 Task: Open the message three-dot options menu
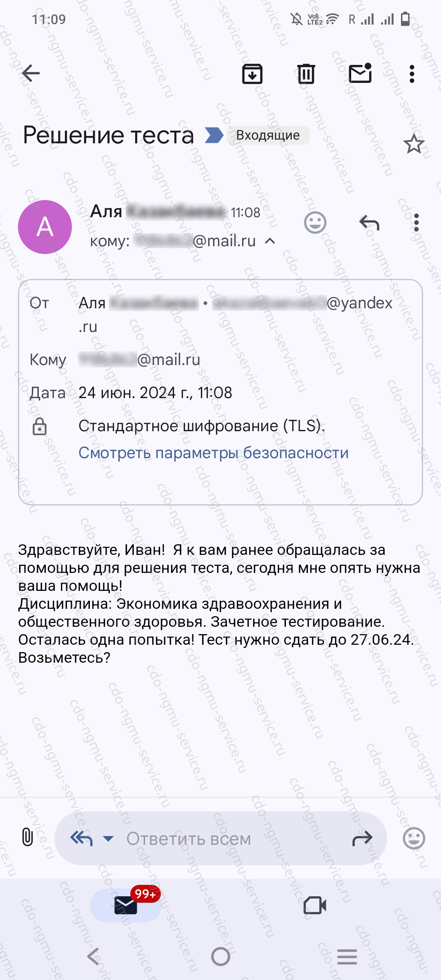(x=416, y=223)
